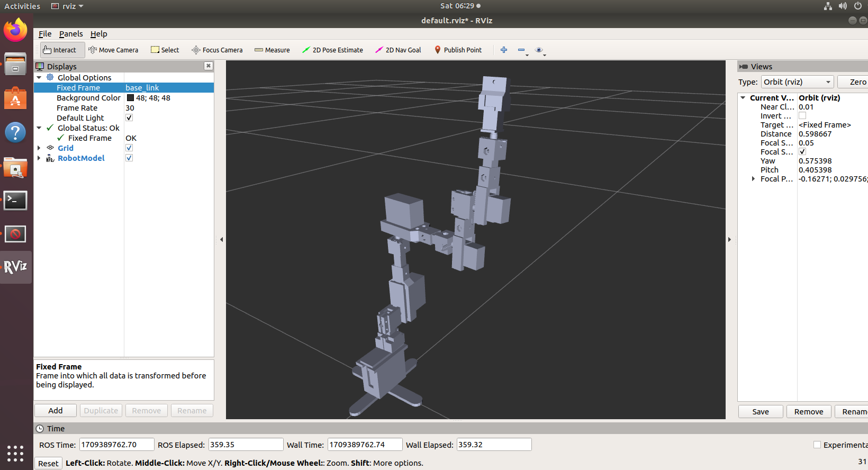The image size is (868, 470).
Task: Expand the Focal Point property
Action: tap(753, 179)
